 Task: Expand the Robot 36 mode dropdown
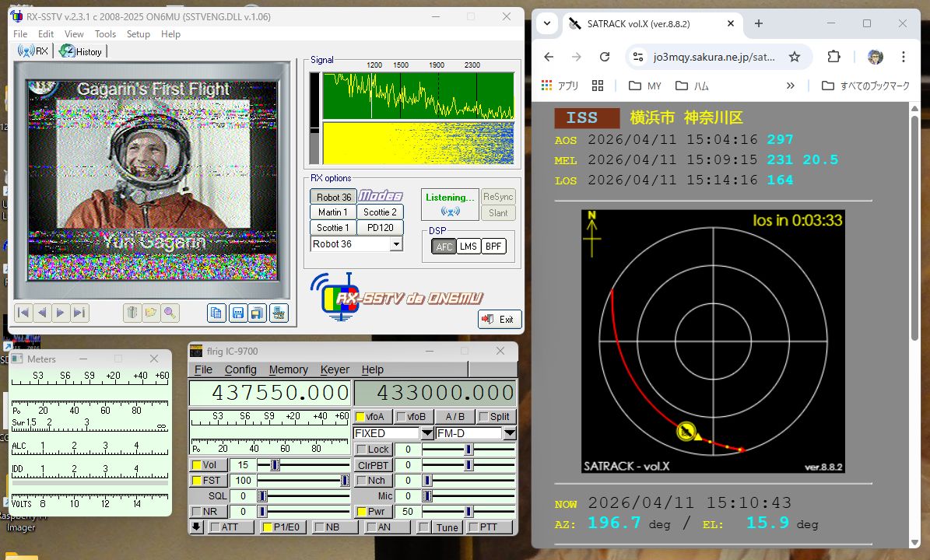click(x=396, y=243)
